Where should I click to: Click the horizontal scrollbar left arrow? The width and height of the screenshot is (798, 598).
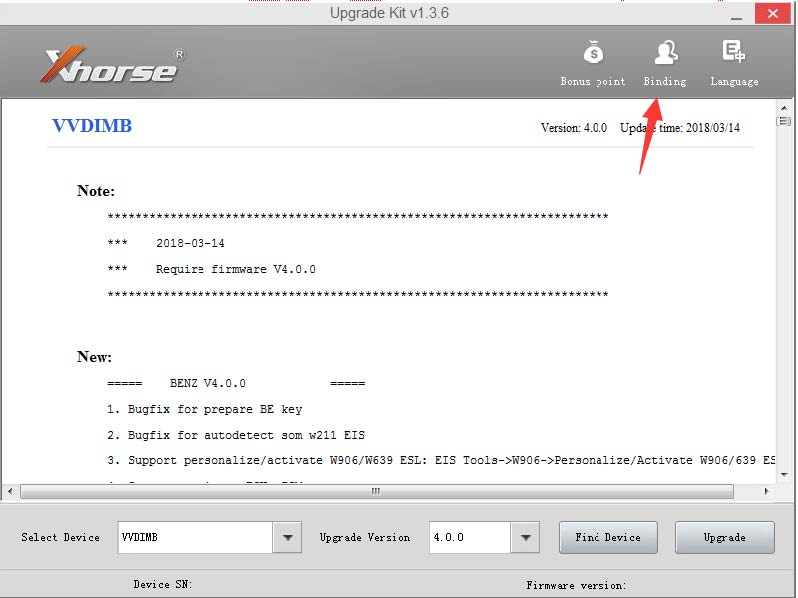tap(10, 491)
